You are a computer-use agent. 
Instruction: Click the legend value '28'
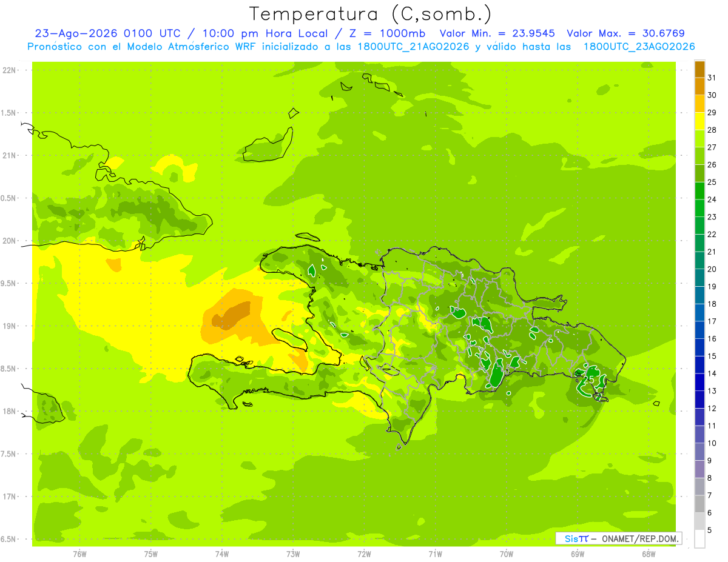point(712,130)
